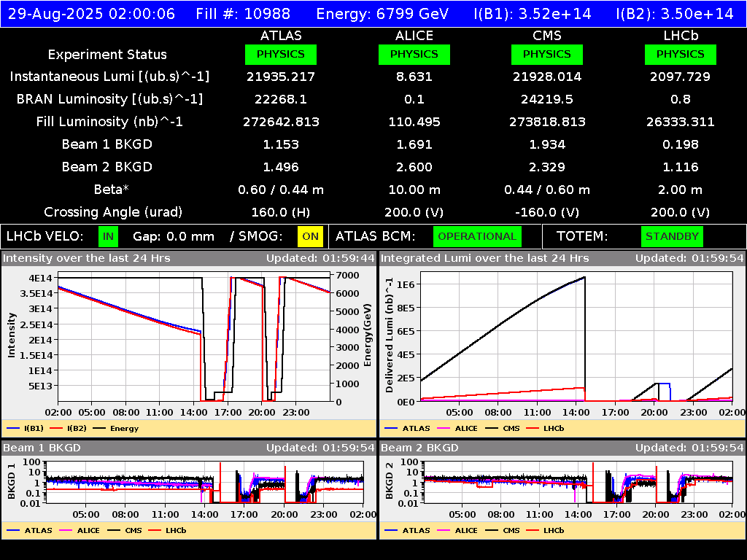Select ALICE Beam 2 BKGD value 2.600

pos(414,167)
